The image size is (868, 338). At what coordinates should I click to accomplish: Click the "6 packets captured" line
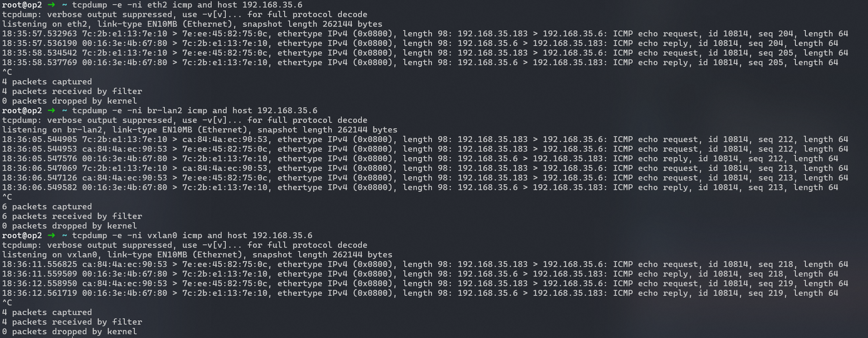pos(47,207)
